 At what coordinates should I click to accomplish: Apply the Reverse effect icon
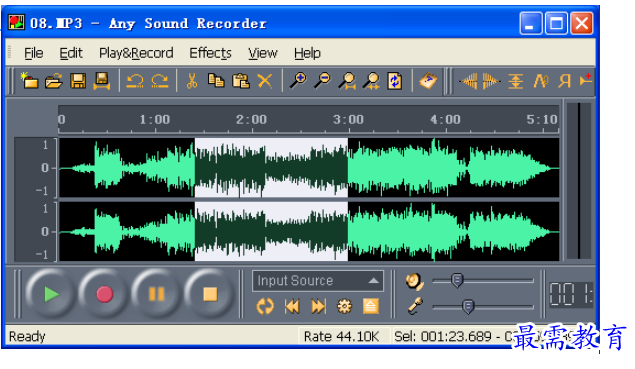click(x=565, y=81)
